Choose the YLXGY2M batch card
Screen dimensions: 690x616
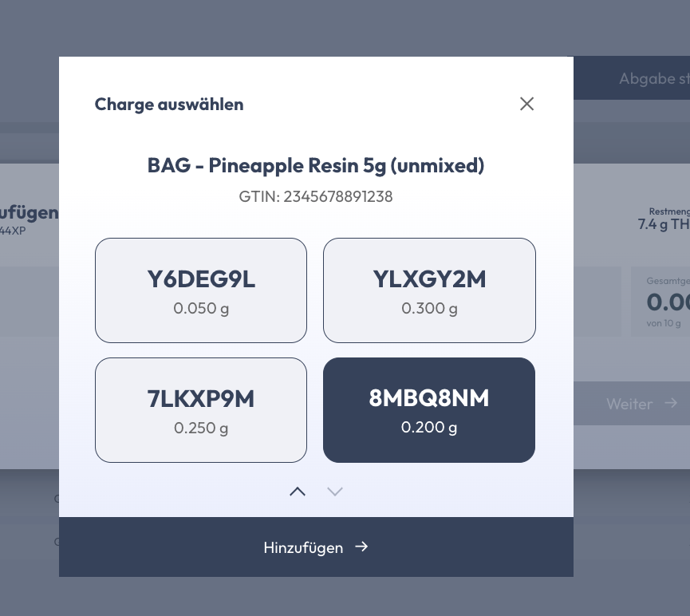click(429, 290)
